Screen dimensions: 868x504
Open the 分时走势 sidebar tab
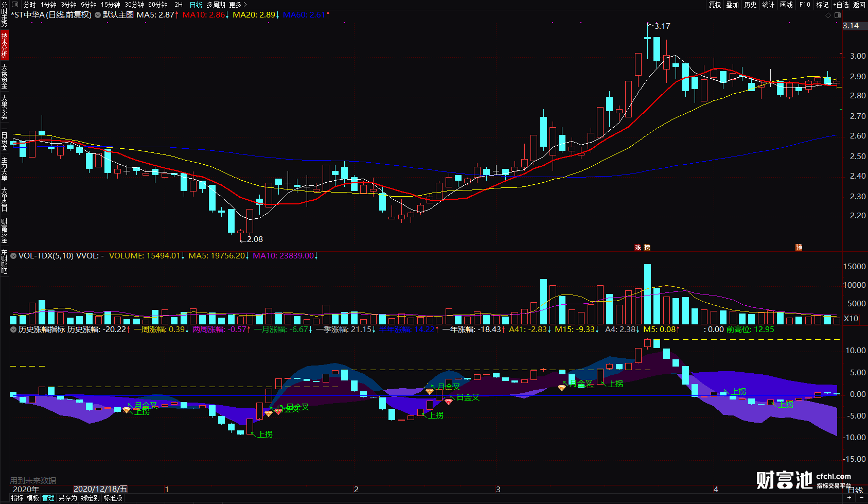(x=4, y=14)
